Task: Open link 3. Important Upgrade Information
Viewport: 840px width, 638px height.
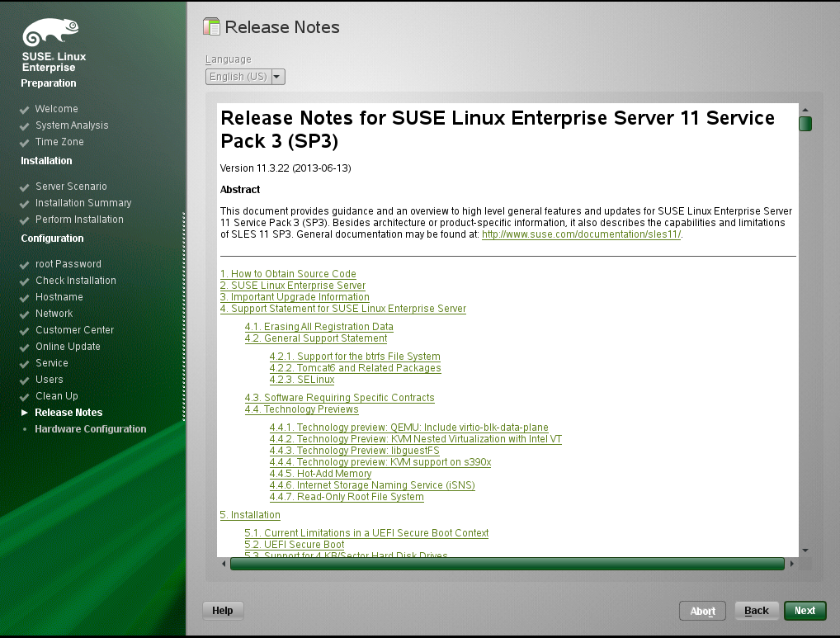Action: [295, 297]
